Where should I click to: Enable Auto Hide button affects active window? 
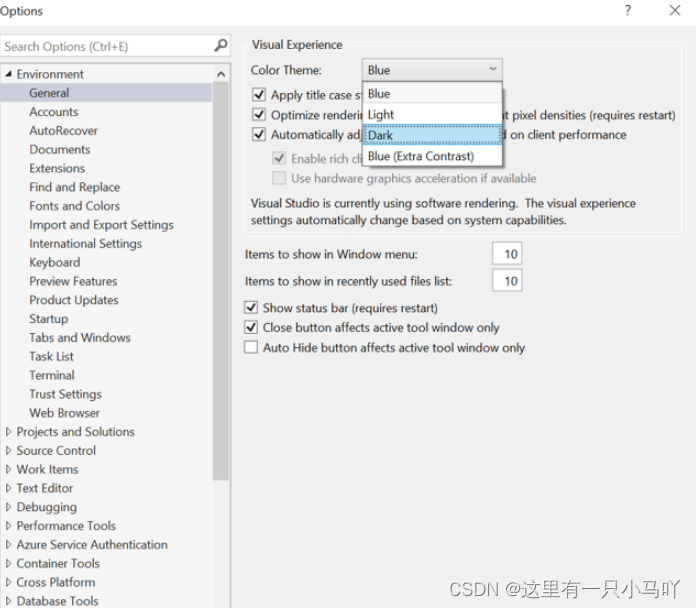tap(251, 347)
